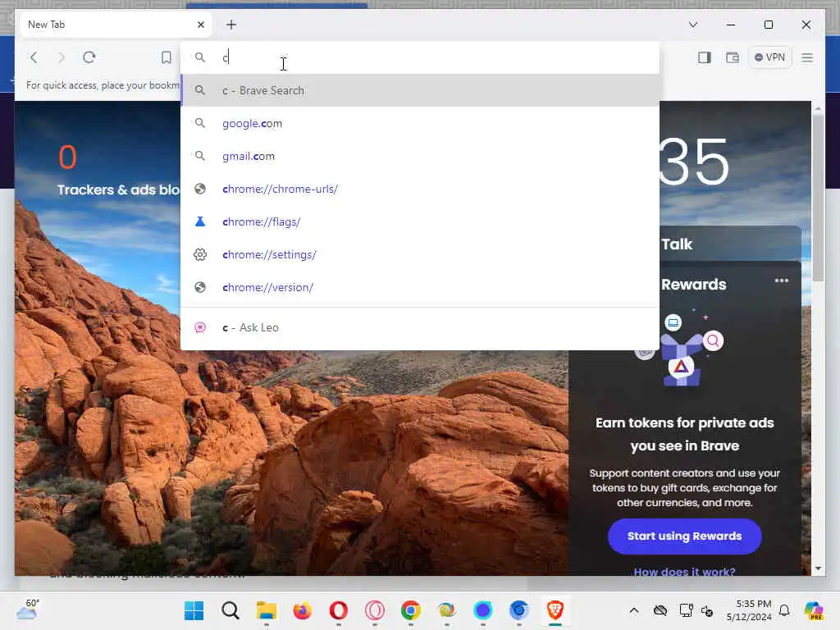Open taskbar clock showing 5:35 PM
This screenshot has height=630, width=840.
(x=749, y=610)
